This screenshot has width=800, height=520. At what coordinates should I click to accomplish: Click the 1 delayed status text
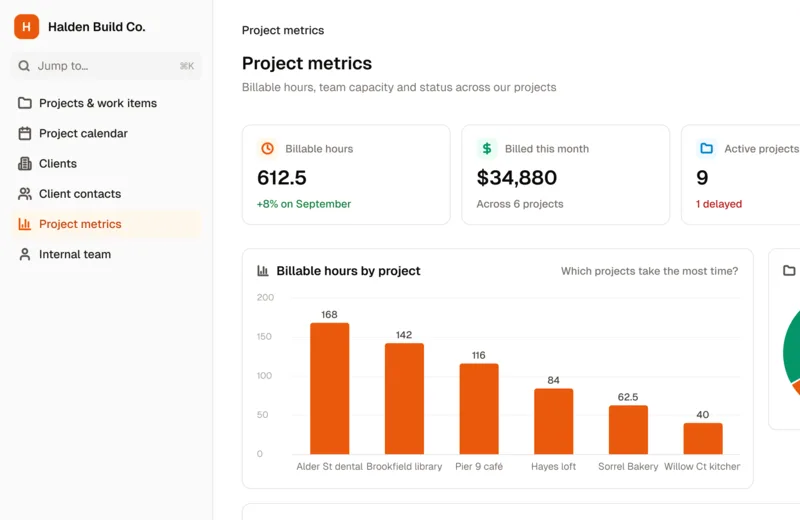coord(719,204)
